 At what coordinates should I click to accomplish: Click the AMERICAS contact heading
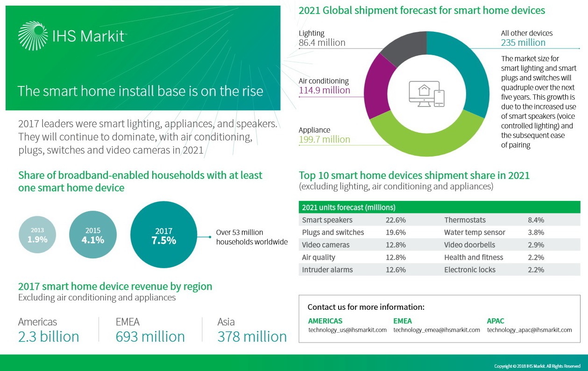tap(325, 321)
